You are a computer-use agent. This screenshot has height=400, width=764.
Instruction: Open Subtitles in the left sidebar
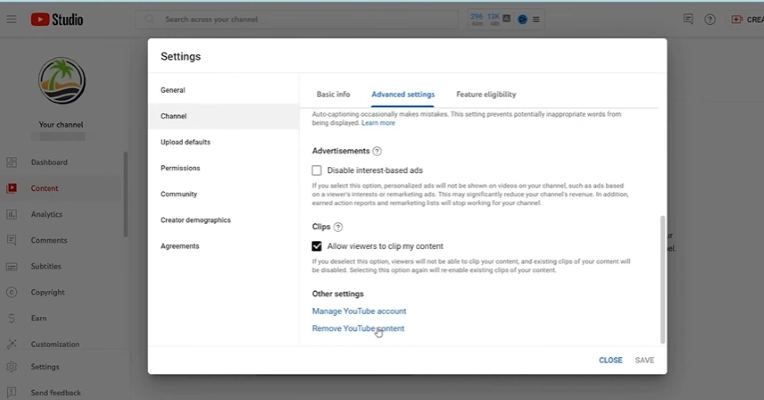click(46, 266)
